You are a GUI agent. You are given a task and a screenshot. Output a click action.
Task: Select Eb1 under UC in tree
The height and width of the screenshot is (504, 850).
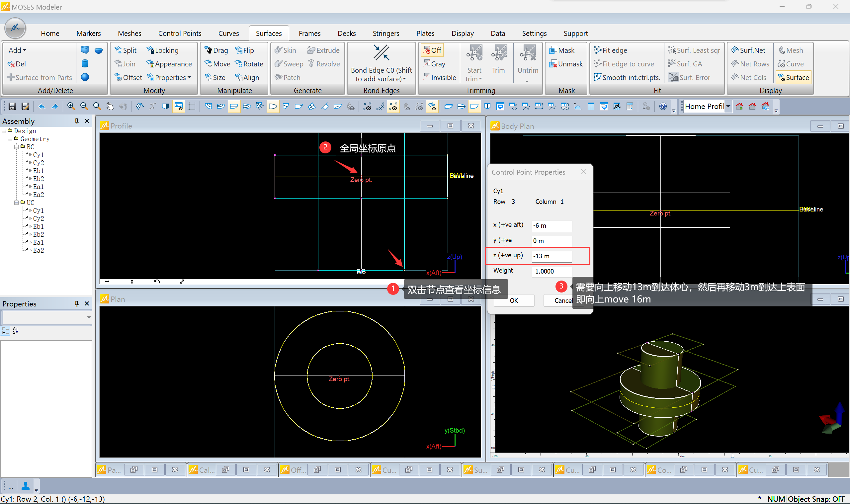(38, 226)
